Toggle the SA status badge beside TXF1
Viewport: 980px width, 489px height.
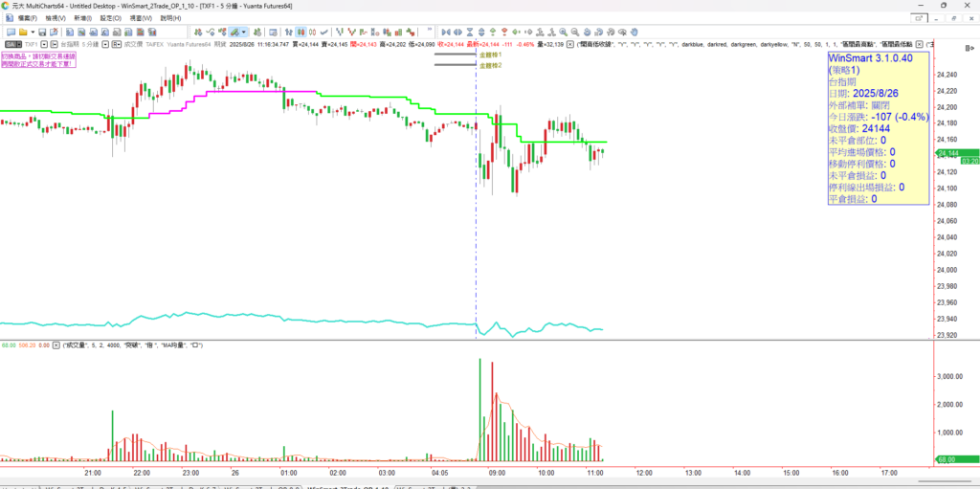tap(10, 44)
